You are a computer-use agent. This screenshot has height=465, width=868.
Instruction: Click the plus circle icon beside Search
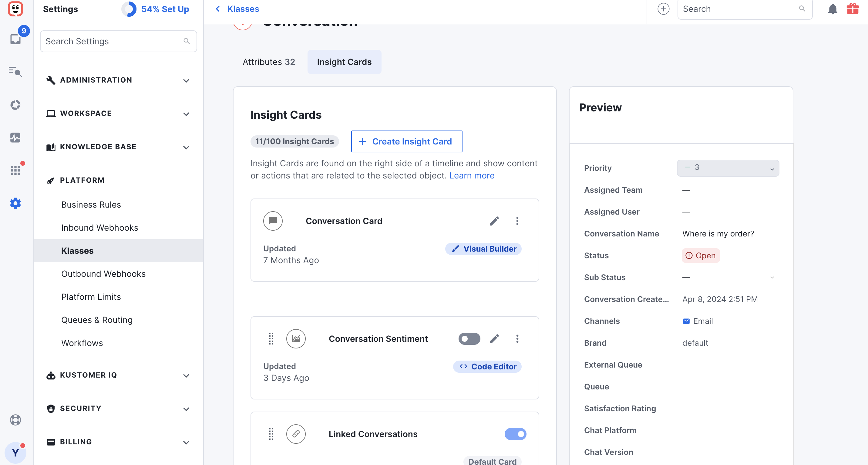tap(664, 9)
